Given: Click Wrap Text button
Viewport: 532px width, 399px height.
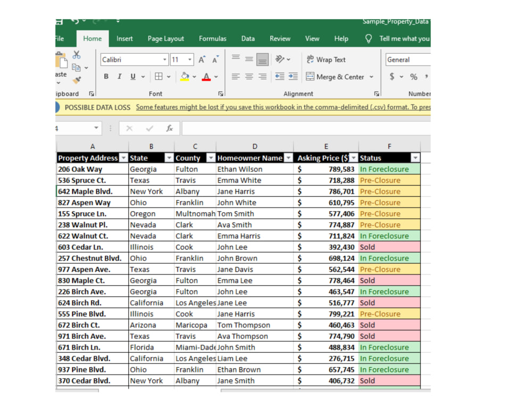Looking at the screenshot, I should pyautogui.click(x=326, y=60).
